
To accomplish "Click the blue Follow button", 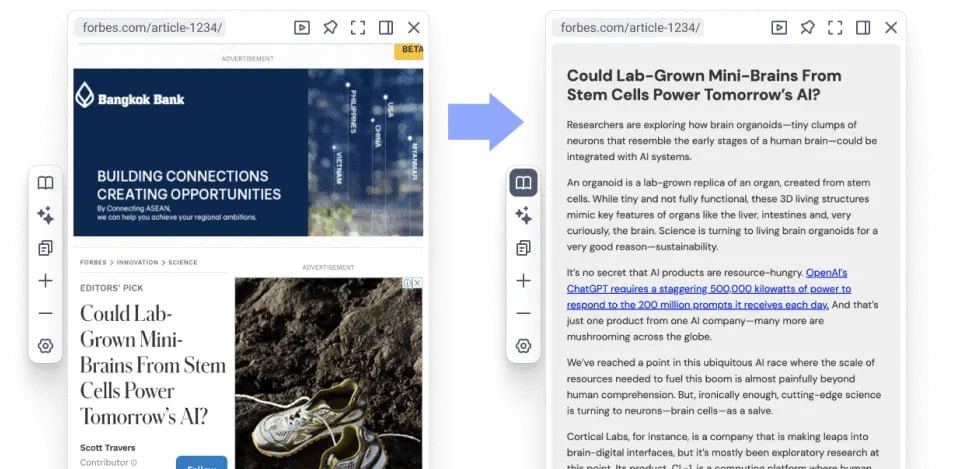I will click(x=201, y=463).
